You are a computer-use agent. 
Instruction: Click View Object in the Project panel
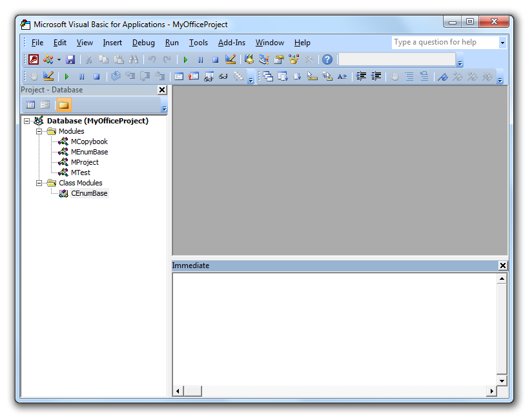(x=45, y=105)
